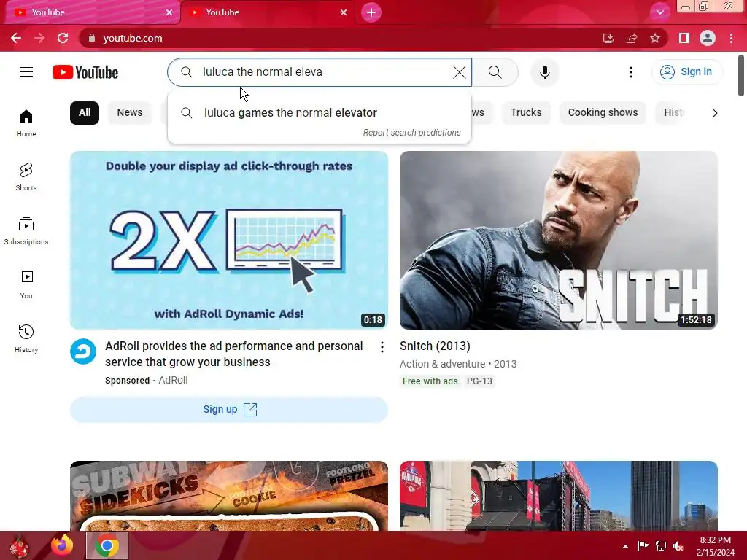Start voice search with the microphone
Viewport: 747px width, 560px height.
pyautogui.click(x=544, y=72)
